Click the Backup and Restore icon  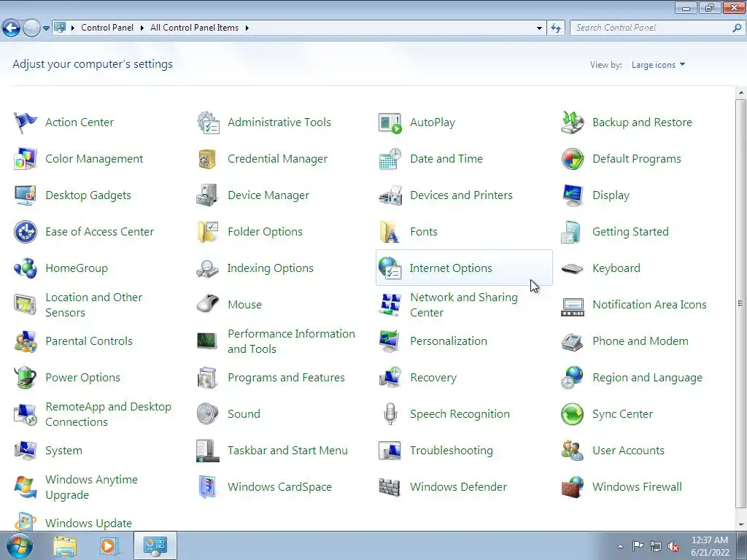click(x=572, y=122)
